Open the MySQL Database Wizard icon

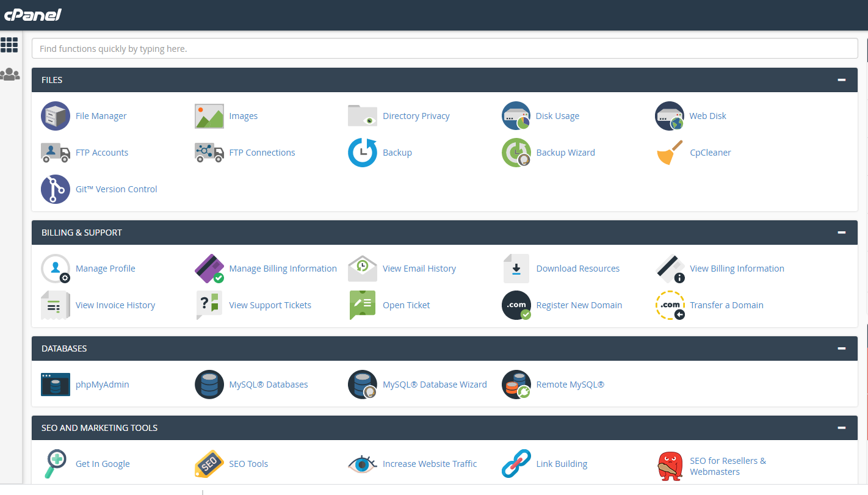tap(363, 385)
